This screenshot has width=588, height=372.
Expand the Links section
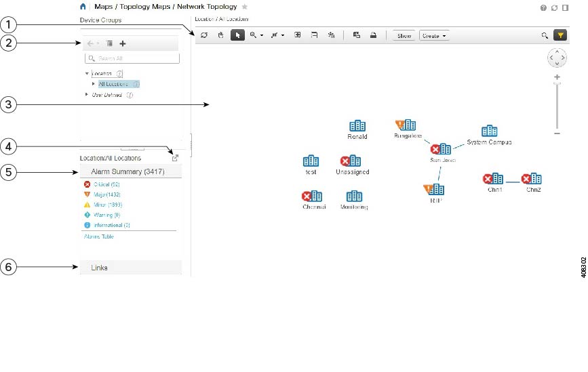point(131,268)
